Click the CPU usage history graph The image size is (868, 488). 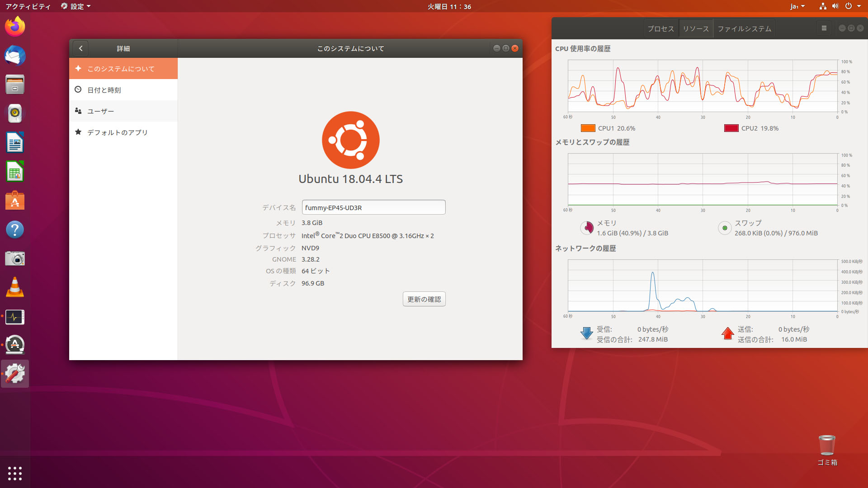click(x=703, y=86)
